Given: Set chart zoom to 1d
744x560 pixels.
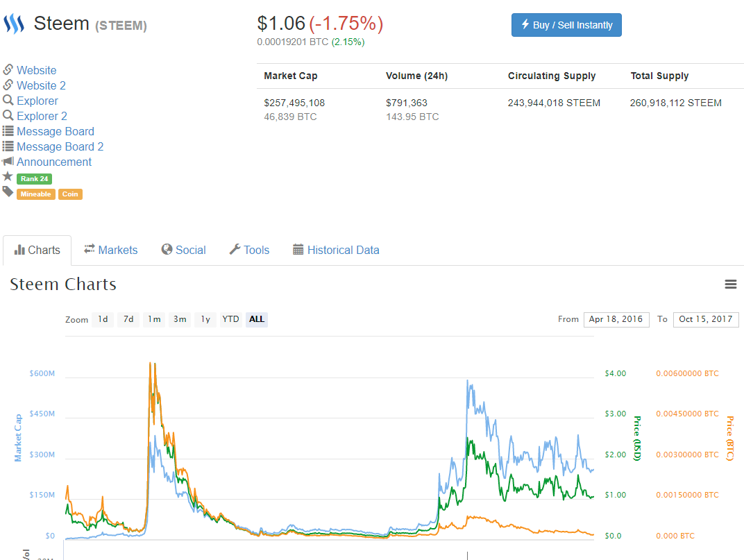Looking at the screenshot, I should [103, 319].
